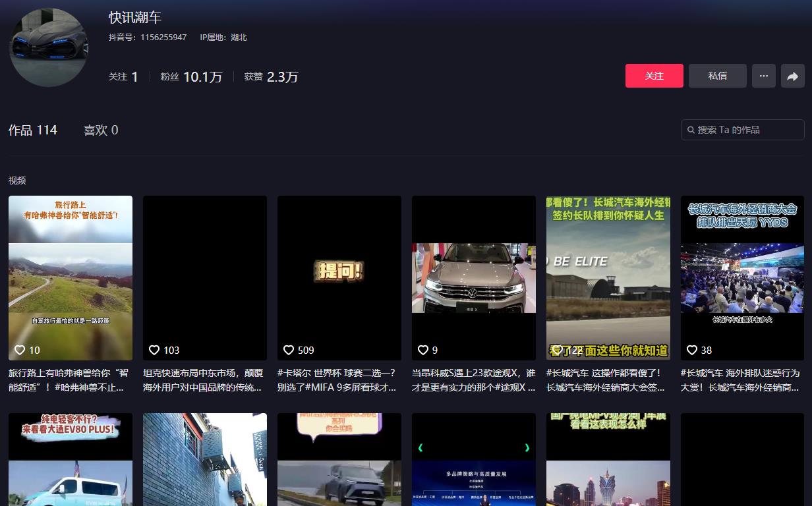Focus the 搜索 Ta 的作品 search field

[743, 130]
